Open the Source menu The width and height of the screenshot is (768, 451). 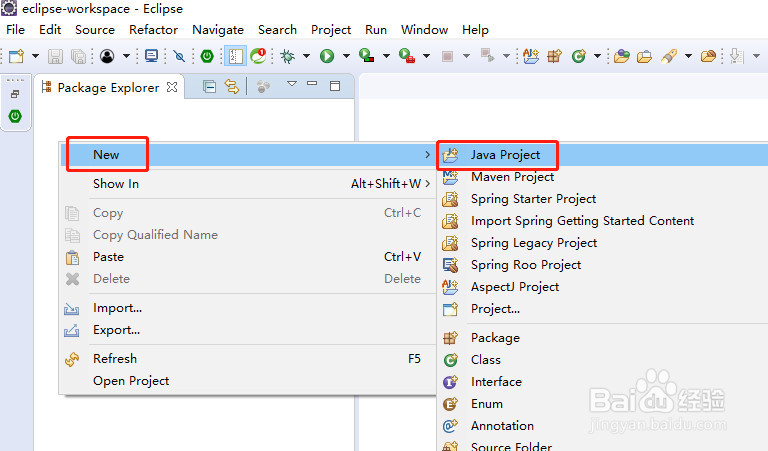95,30
